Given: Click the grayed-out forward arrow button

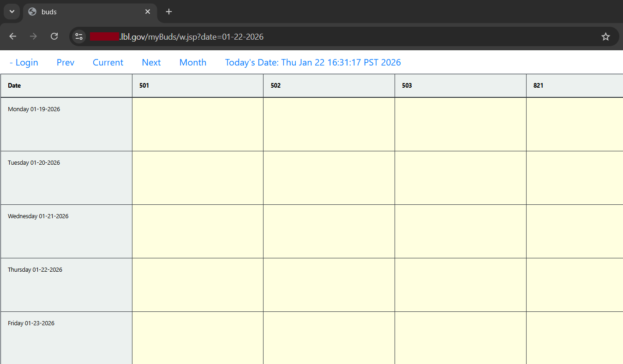Looking at the screenshot, I should tap(33, 36).
